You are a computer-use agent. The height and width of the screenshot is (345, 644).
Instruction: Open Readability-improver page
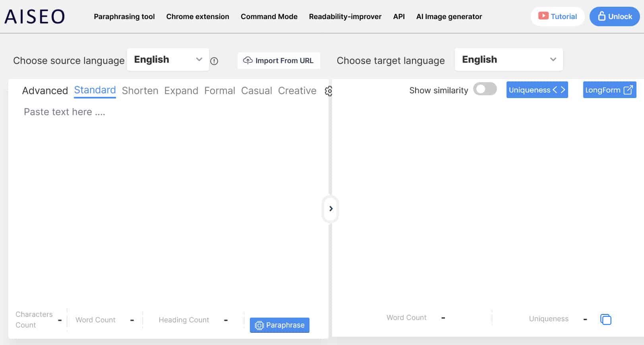point(345,17)
